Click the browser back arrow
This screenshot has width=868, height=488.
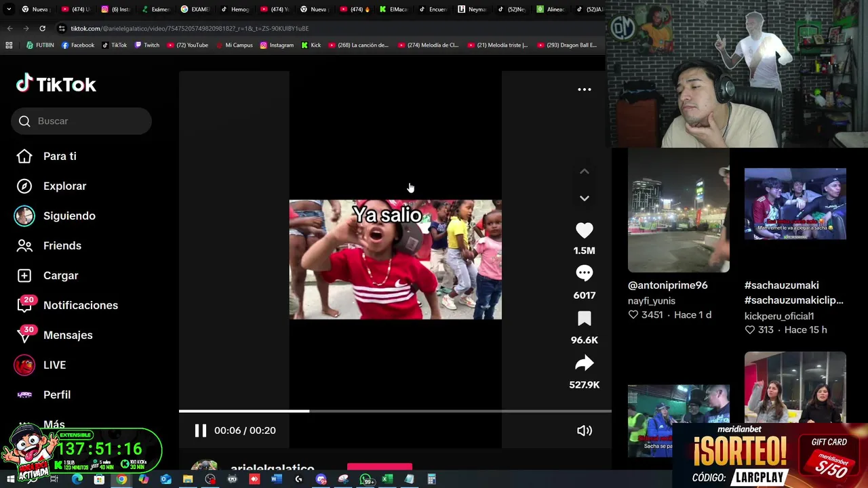[9, 28]
